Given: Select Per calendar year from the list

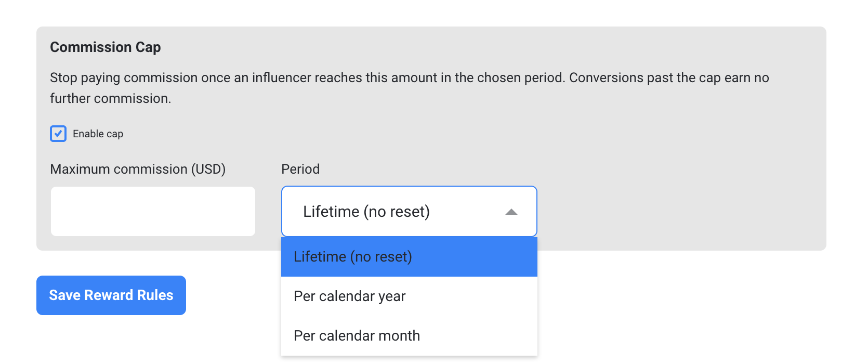Looking at the screenshot, I should (x=409, y=296).
